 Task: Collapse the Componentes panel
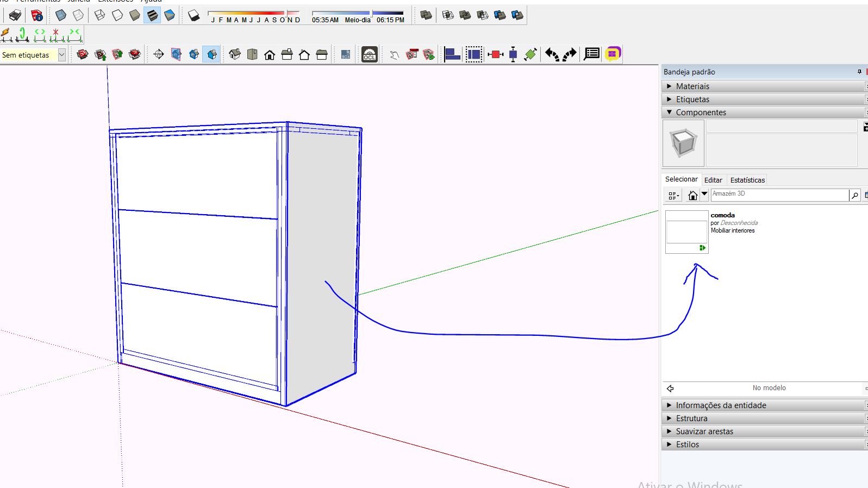point(764,112)
